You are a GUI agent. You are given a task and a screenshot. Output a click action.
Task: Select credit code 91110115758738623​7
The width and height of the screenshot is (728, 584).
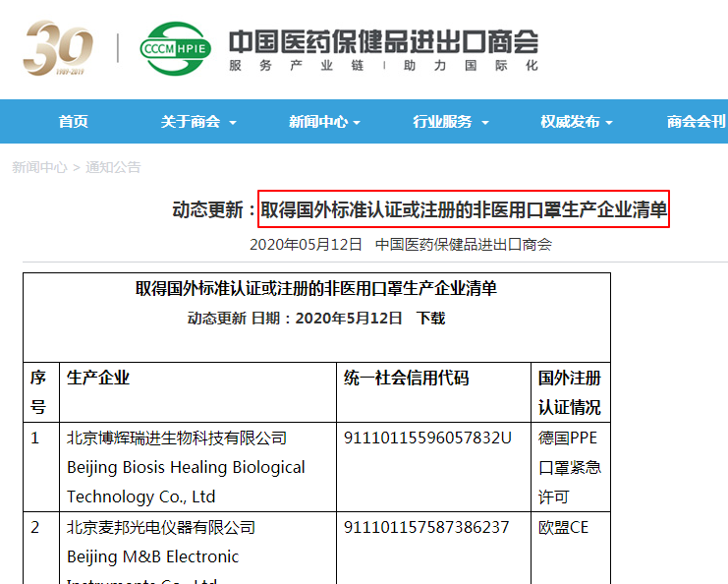tap(426, 527)
